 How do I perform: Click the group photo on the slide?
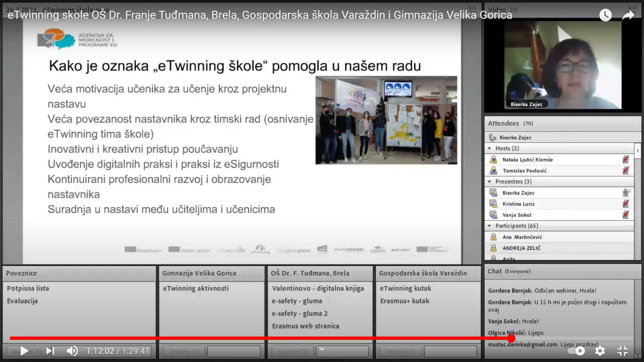386,120
